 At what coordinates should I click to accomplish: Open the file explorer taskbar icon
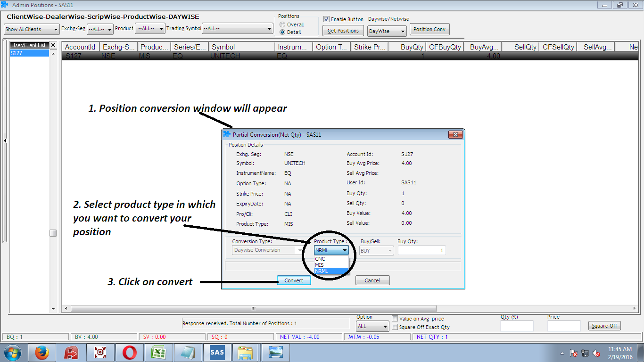pos(246,353)
